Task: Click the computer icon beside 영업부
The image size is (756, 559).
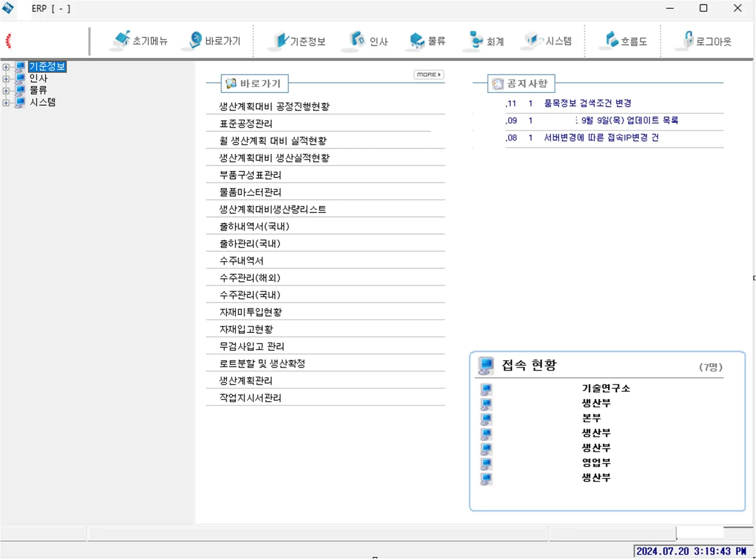Action: pyautogui.click(x=486, y=463)
